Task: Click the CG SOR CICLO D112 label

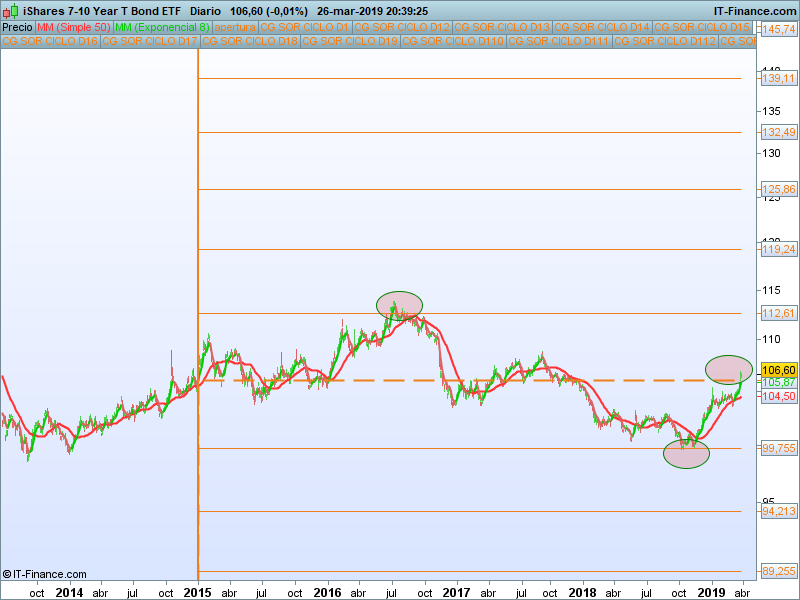Action: 664,42
